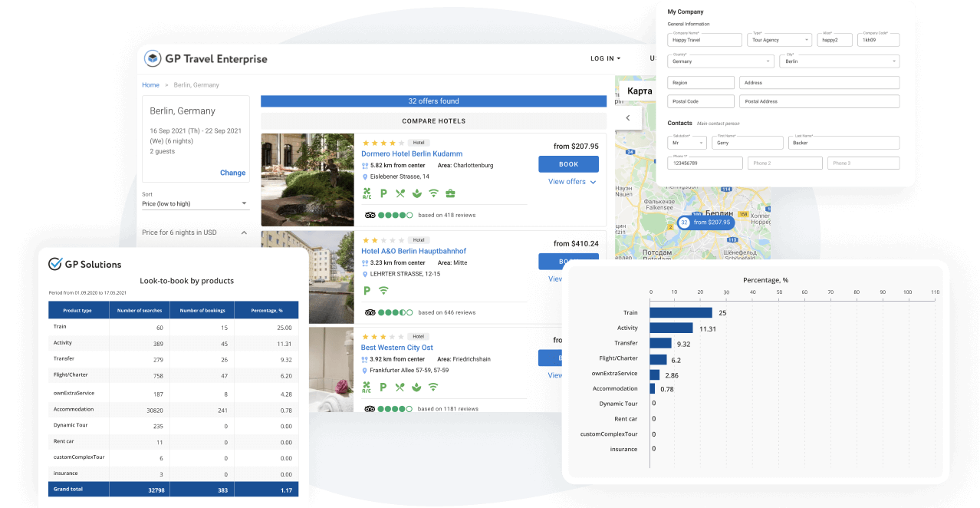The height and width of the screenshot is (508, 980).
Task: Open the Type dropdown showing Tour Agency
Action: [779, 40]
